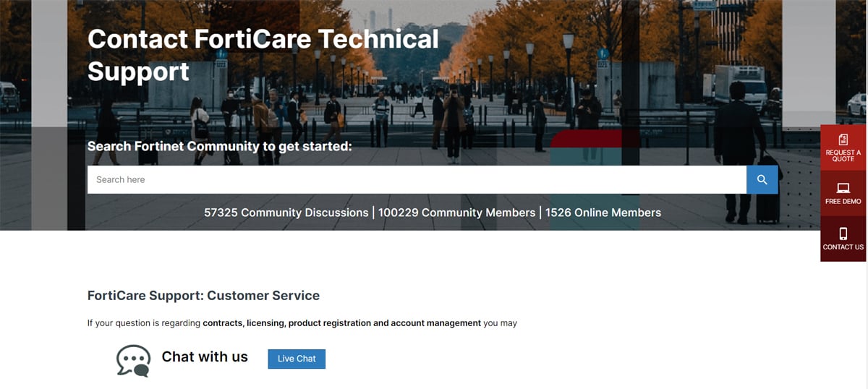Click 'FortiCare Support: Customer Service' heading
This screenshot has width=868, height=389.
203,296
